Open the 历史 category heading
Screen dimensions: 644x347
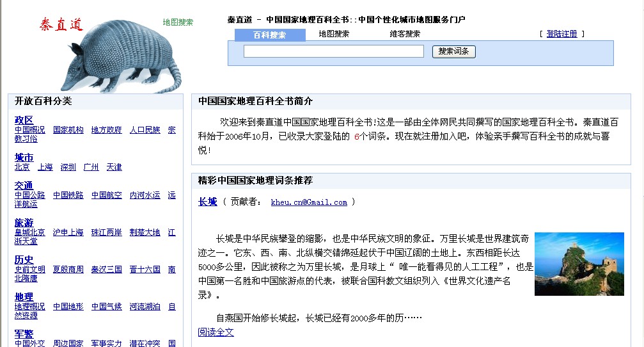click(24, 259)
